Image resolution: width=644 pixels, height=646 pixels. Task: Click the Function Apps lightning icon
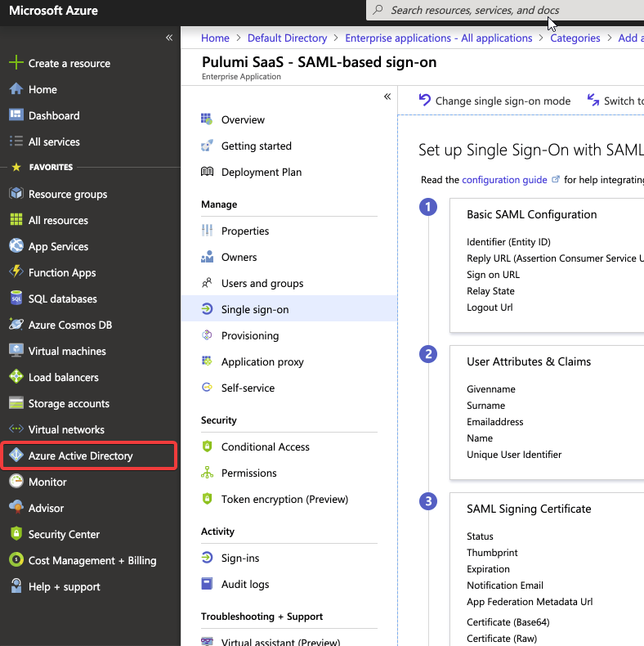click(16, 271)
